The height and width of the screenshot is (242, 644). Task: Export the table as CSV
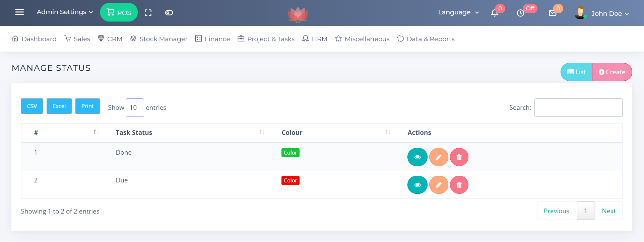[x=32, y=106]
